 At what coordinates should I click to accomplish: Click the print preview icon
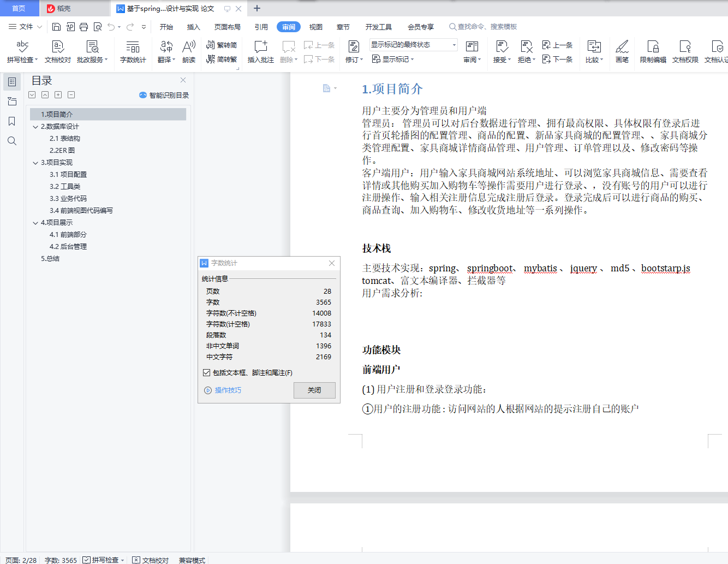pyautogui.click(x=98, y=27)
